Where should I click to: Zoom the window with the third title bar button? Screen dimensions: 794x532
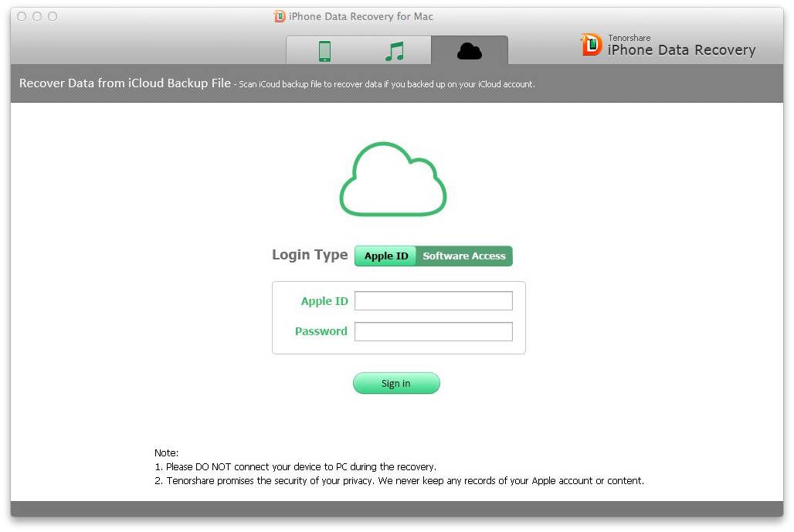(x=53, y=16)
